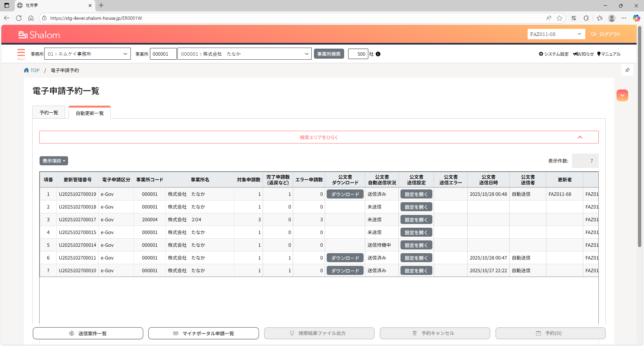The width and height of the screenshot is (644, 346).
Task: Click ダウンロード button in row 1
Action: [345, 194]
